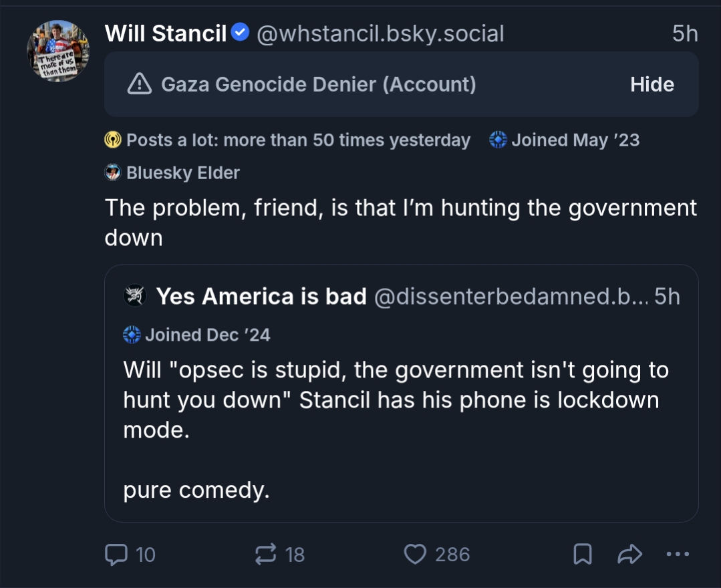721x588 pixels.
Task: Click the 'Joined Dec '24' label
Action: [198, 334]
